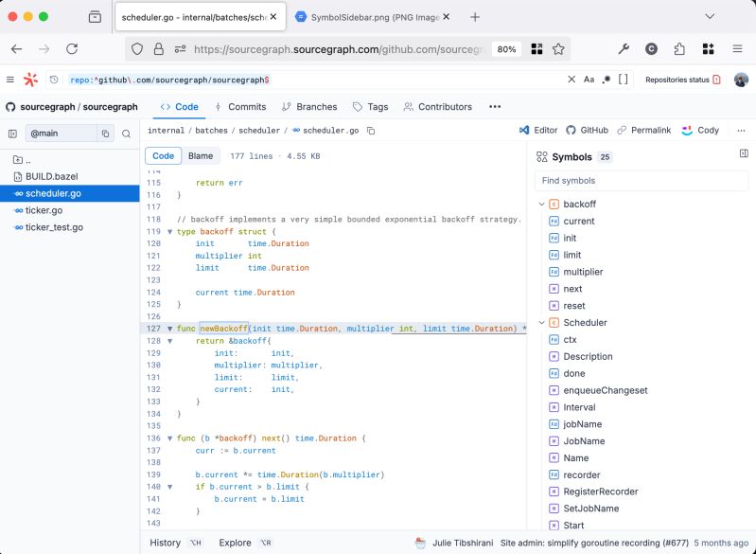Screen dimensions: 756x554
Task: Toggle case sensitivity Aa in search
Action: coord(589,80)
